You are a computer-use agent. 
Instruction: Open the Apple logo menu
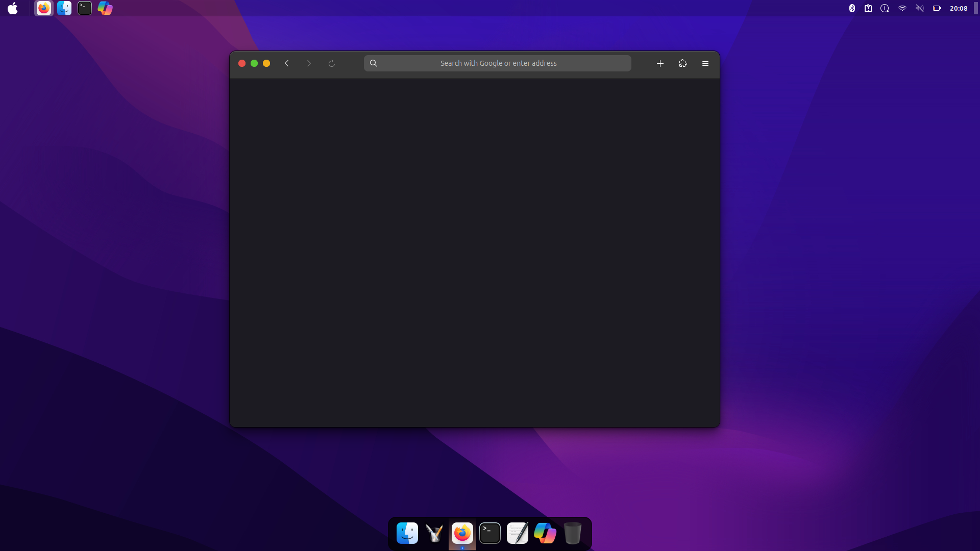[x=13, y=8]
